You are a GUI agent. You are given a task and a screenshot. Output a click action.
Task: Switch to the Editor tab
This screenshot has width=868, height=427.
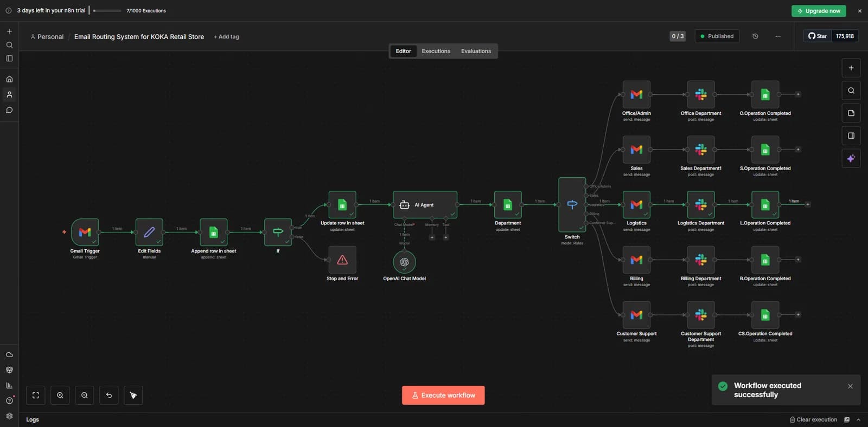(x=403, y=51)
